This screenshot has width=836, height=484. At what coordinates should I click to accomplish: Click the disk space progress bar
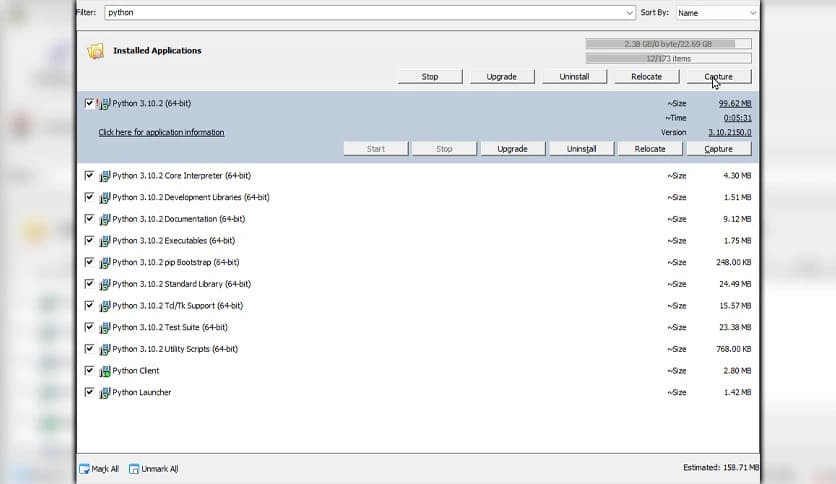(x=669, y=44)
